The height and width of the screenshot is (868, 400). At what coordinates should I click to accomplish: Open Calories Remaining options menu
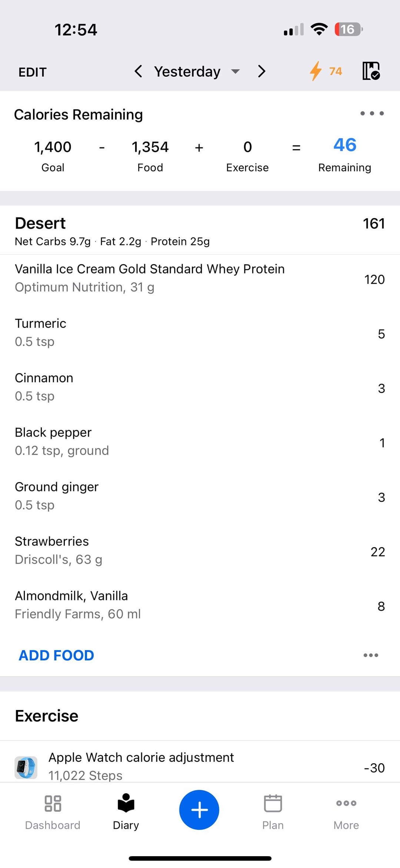[372, 114]
